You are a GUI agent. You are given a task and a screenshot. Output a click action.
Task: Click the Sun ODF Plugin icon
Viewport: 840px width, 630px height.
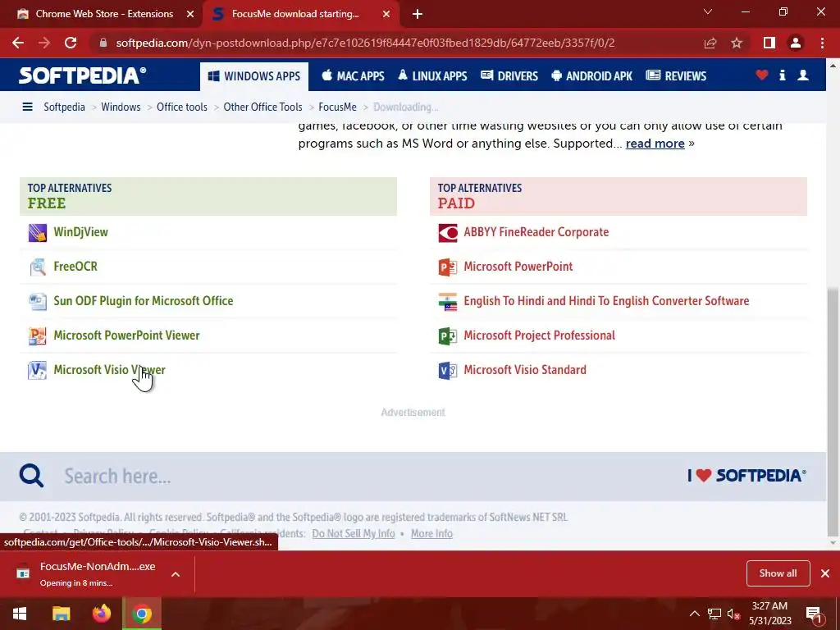coord(38,301)
